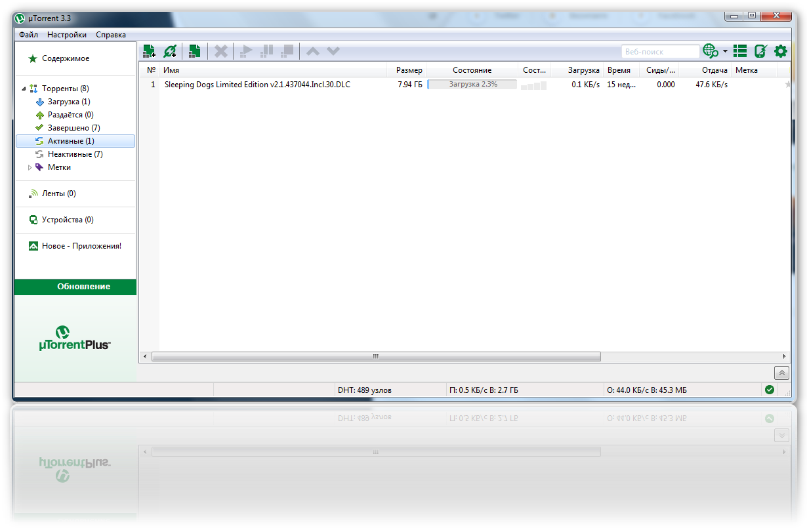Click the torrent health bars indicator
807x532 pixels.
click(x=533, y=85)
